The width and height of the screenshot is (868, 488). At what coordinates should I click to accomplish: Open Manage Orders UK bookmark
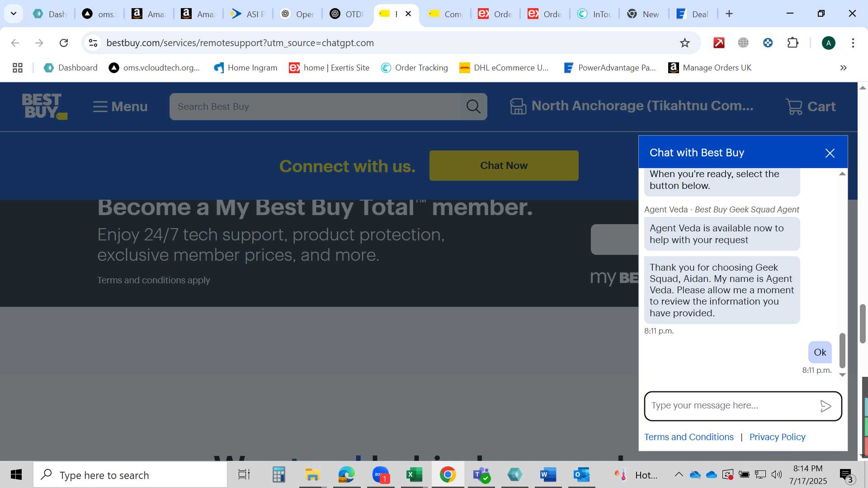[710, 68]
